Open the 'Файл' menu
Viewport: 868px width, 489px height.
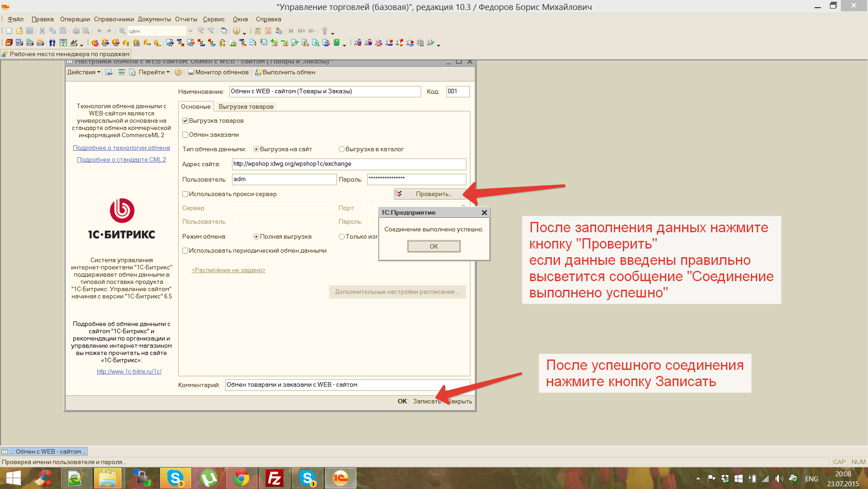click(x=15, y=19)
